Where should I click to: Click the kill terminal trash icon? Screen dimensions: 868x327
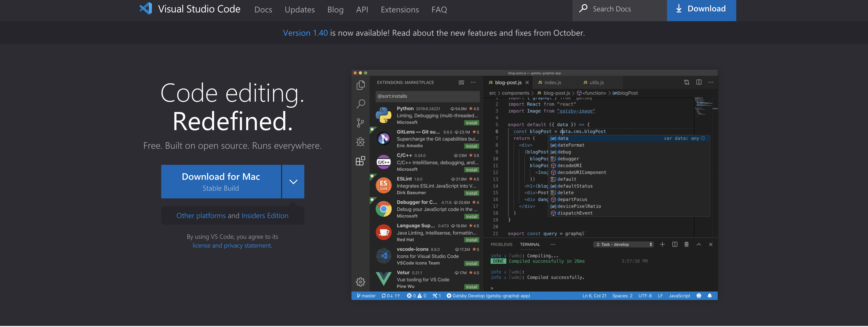pos(687,245)
